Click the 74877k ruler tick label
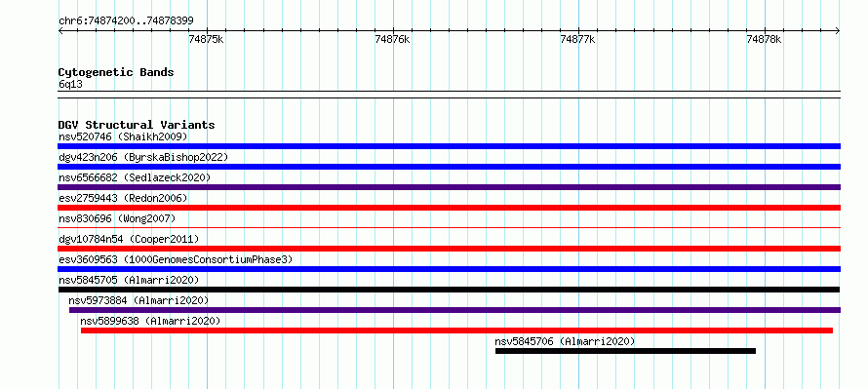 [x=578, y=39]
